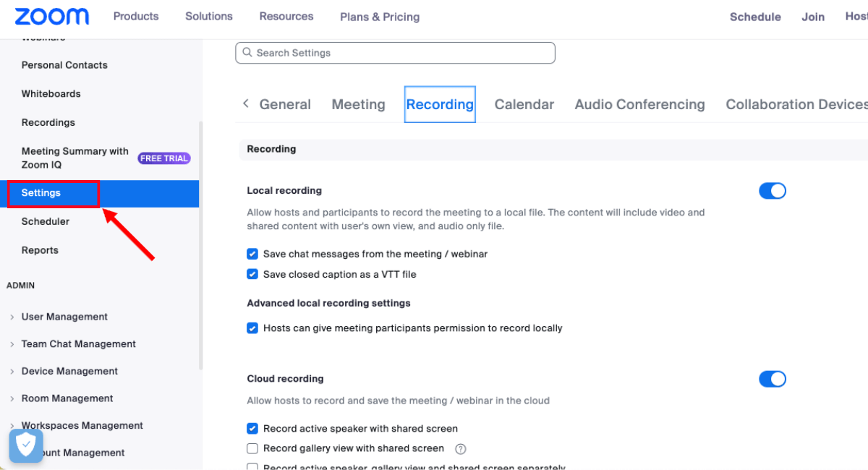Screen dimensions: 868x470
Task: Switch to the Meeting tab
Action: point(358,104)
